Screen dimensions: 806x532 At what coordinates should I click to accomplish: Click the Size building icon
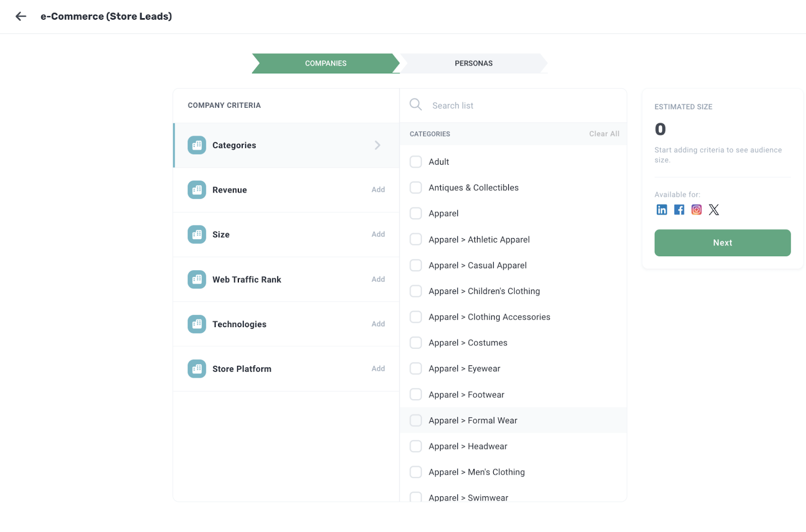[x=197, y=235]
